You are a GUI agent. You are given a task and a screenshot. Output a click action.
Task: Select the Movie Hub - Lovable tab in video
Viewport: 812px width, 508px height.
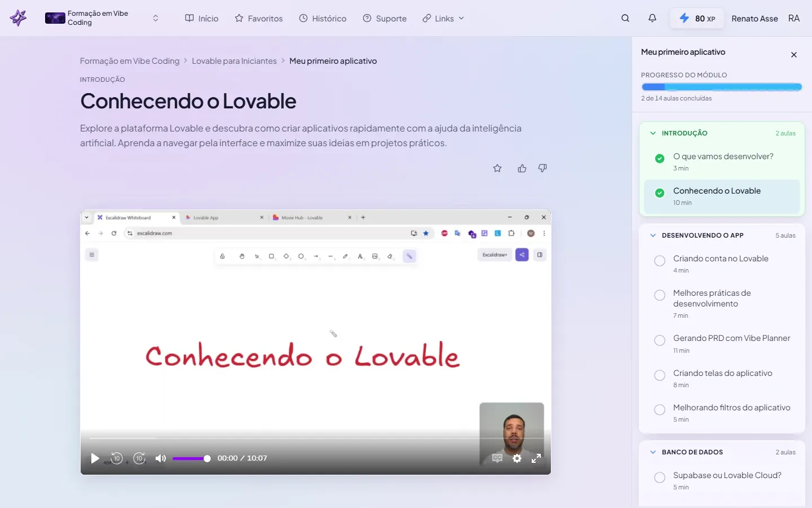pos(311,217)
